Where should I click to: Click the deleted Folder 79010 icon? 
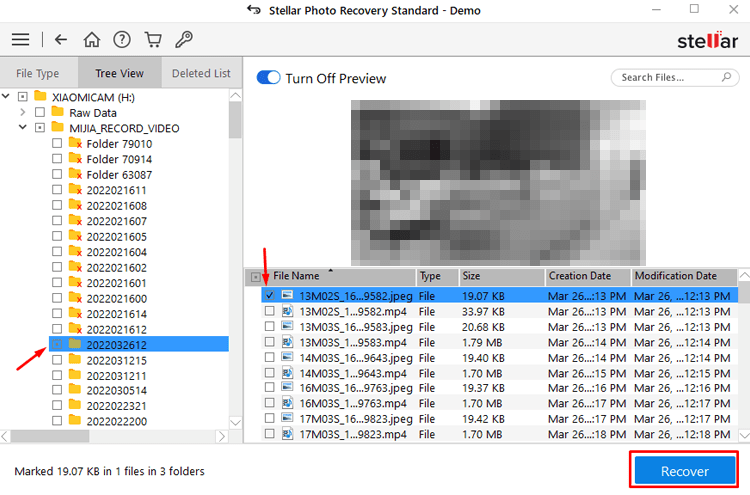point(75,143)
